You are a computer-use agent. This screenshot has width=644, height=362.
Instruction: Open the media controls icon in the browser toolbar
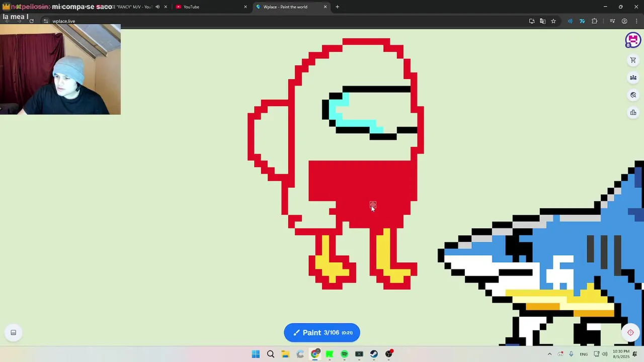[x=612, y=21]
